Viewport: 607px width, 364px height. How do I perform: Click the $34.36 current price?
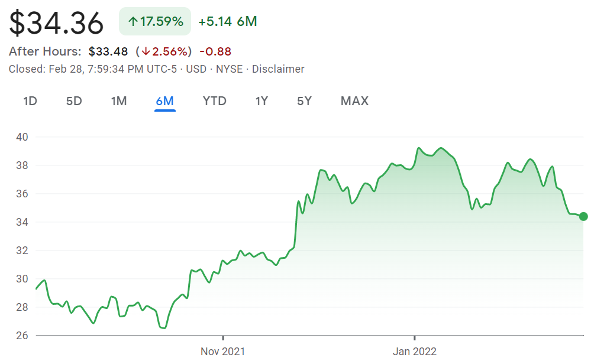pos(56,24)
